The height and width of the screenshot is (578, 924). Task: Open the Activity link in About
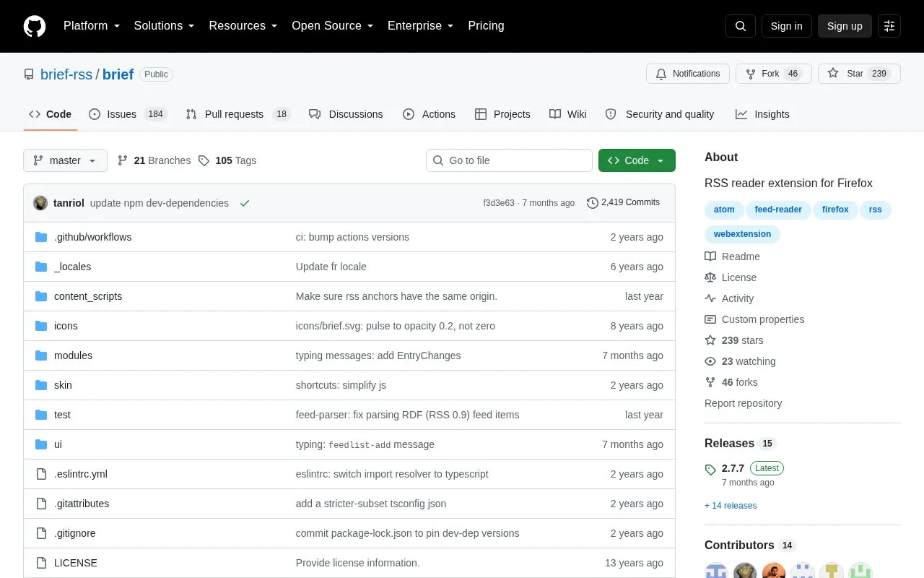[729, 298]
